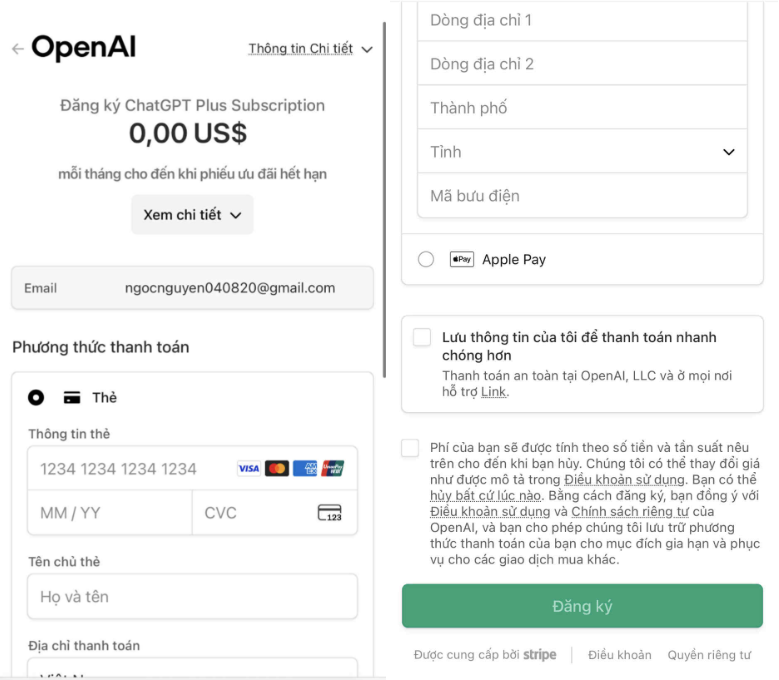Image resolution: width=779 pixels, height=680 pixels.
Task: Click the Apple Pay logo icon
Action: 462,259
